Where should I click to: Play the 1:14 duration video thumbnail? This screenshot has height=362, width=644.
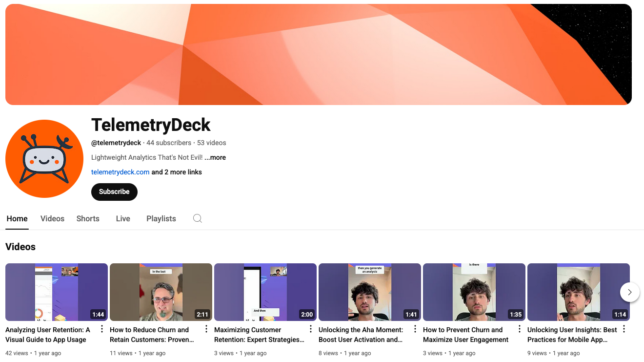click(579, 292)
